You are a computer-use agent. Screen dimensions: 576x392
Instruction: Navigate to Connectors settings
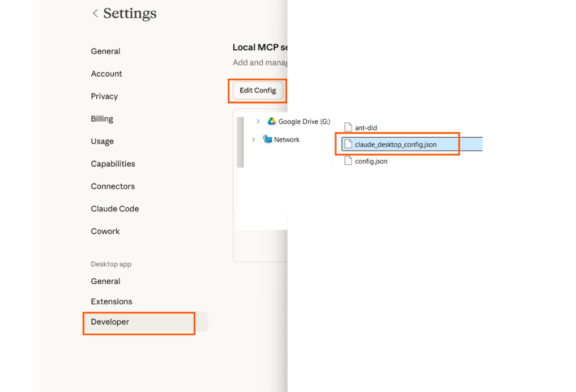(x=113, y=186)
